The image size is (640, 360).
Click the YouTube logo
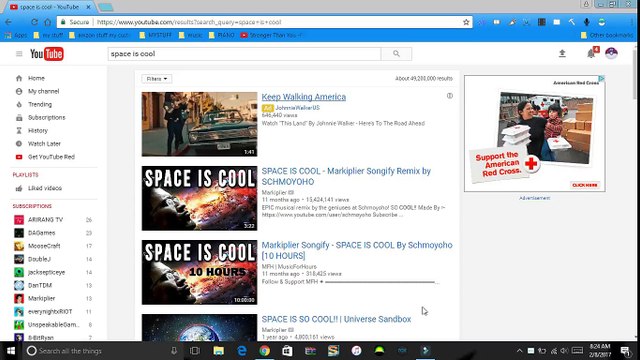coord(47,54)
